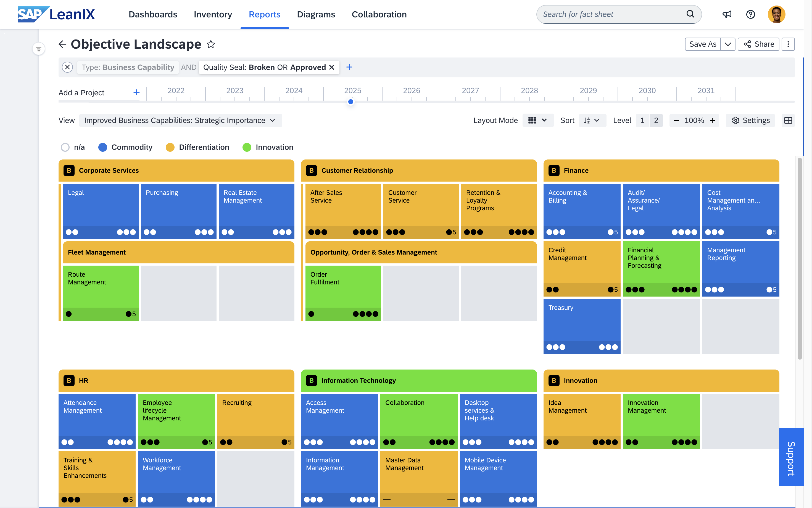This screenshot has height=508, width=812.
Task: Click the back arrow beside Objective Landscape
Action: pyautogui.click(x=62, y=44)
